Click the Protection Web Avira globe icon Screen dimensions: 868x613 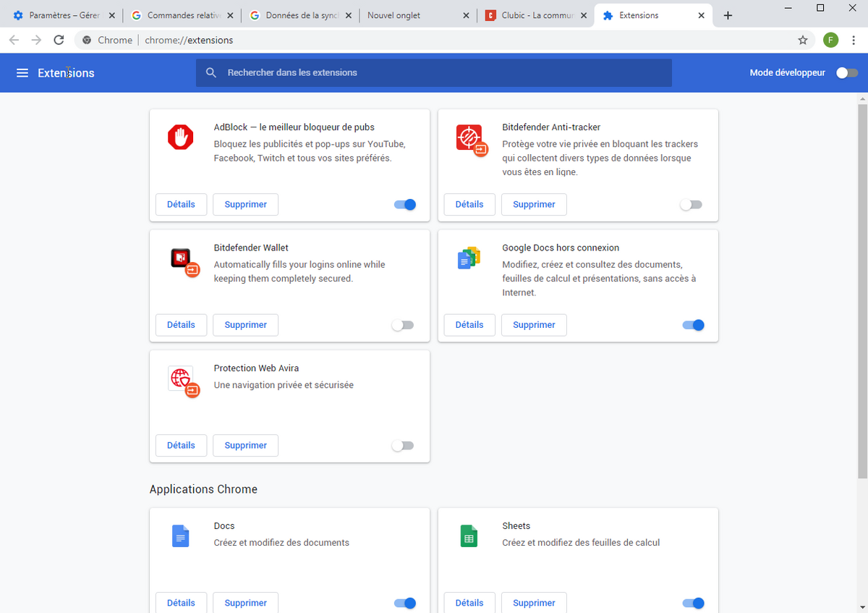click(x=180, y=379)
